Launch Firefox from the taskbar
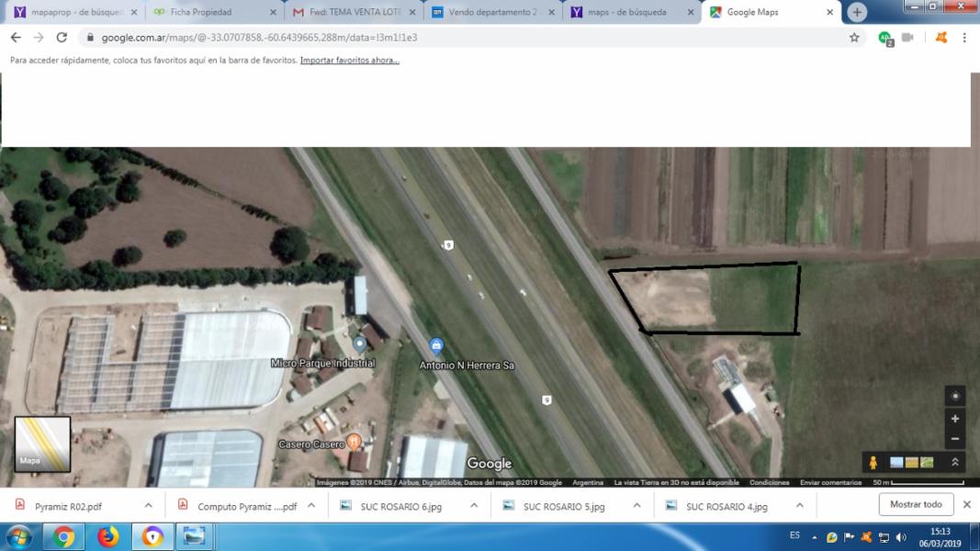 tap(107, 536)
